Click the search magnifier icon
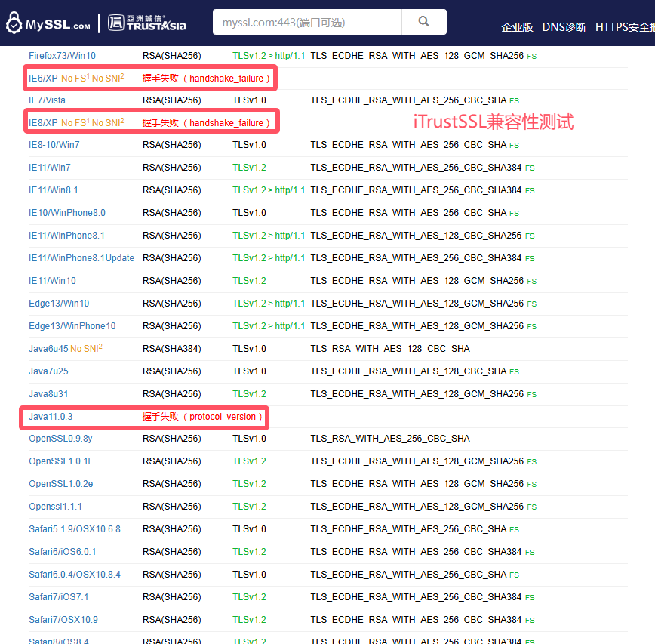 click(x=423, y=22)
